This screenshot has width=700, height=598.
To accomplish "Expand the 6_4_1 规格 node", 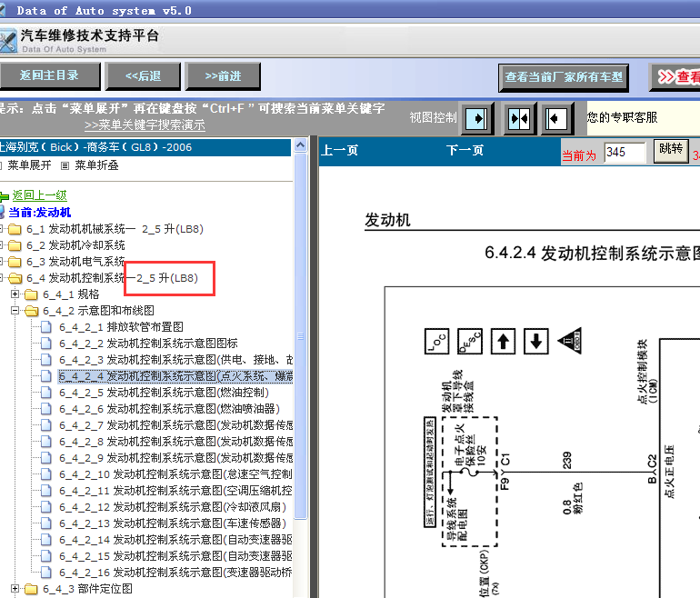I will tap(15, 294).
